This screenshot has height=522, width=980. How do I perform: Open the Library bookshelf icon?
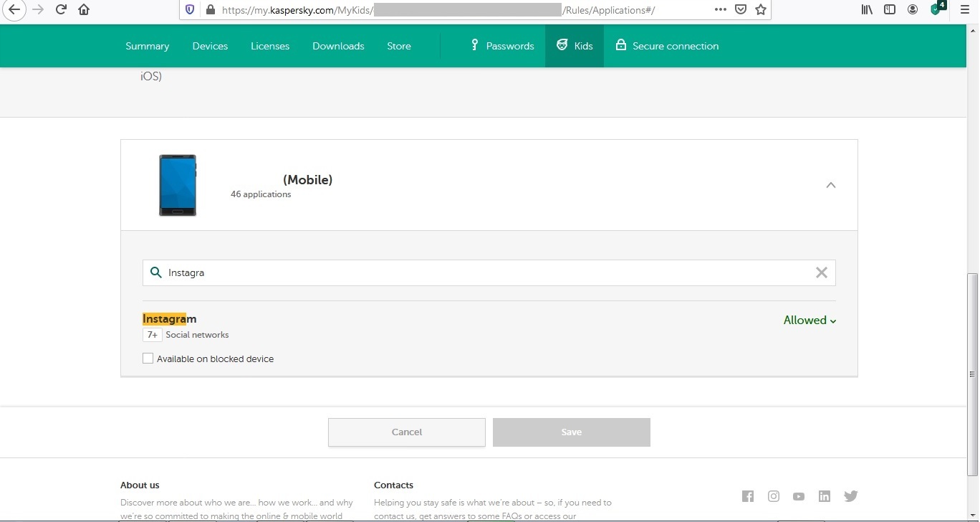tap(868, 10)
